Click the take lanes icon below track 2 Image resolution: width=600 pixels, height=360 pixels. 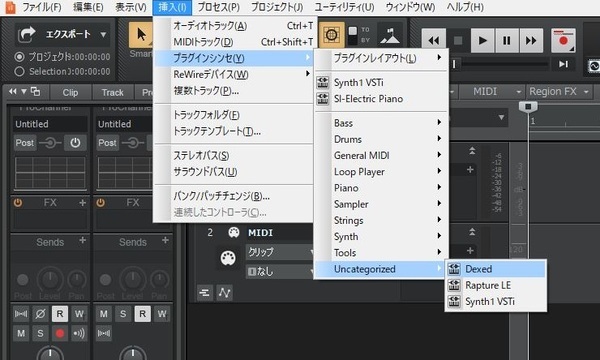point(205,293)
